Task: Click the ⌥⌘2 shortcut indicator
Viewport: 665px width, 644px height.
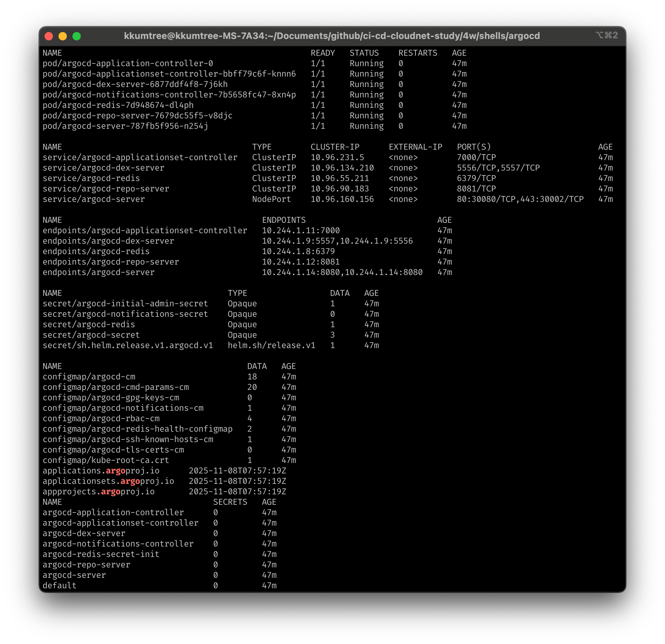Action: coord(607,35)
